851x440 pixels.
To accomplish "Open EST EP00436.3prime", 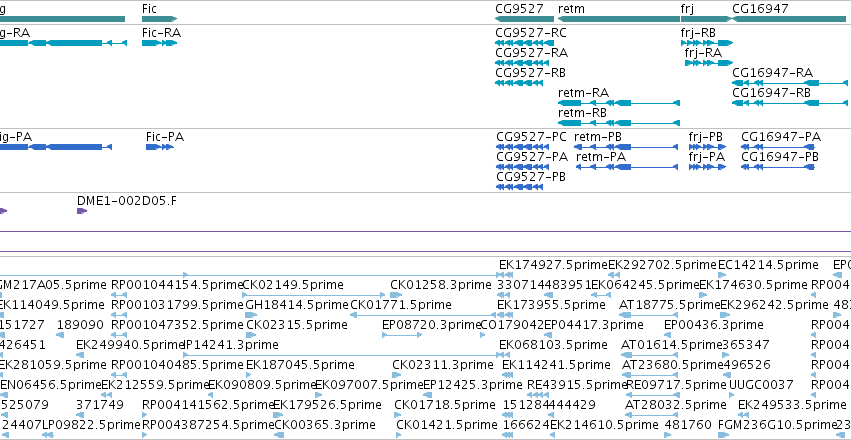I will tap(714, 325).
